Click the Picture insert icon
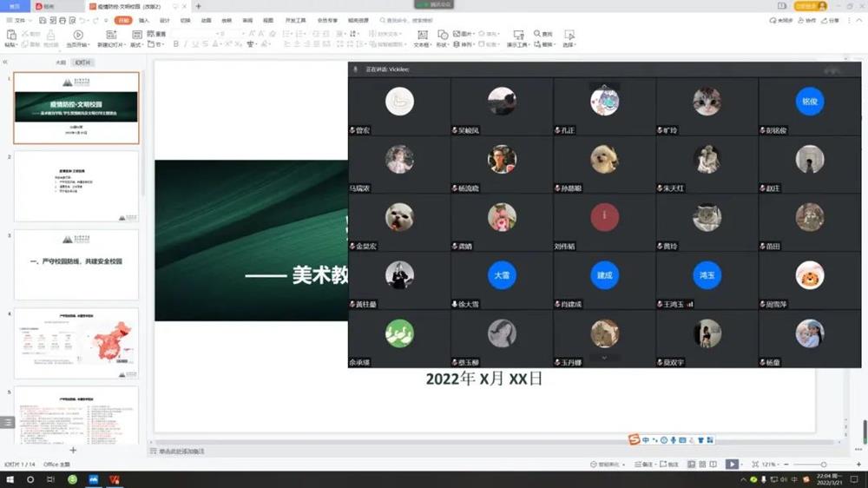 (457, 33)
